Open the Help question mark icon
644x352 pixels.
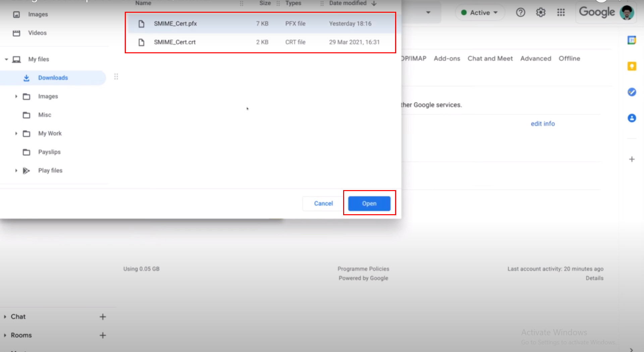coord(521,13)
